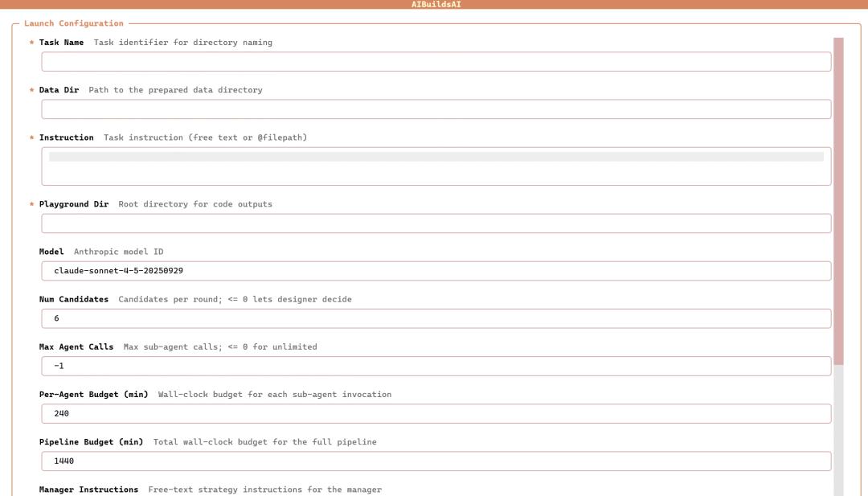The image size is (868, 496).
Task: Focus the Task Name input field
Action: 436,62
